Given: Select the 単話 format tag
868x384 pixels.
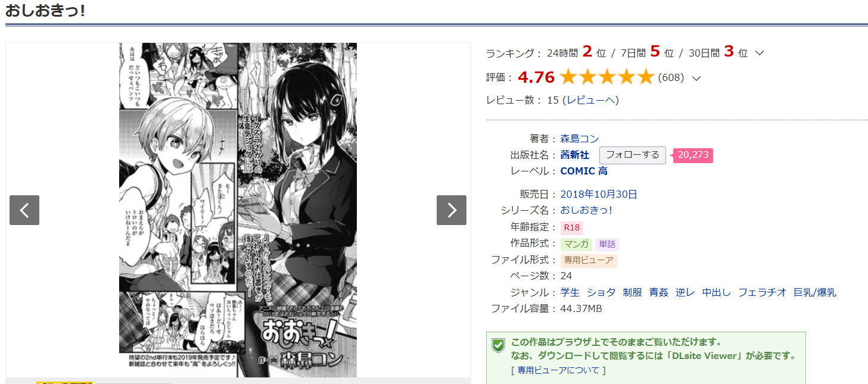Looking at the screenshot, I should [607, 244].
